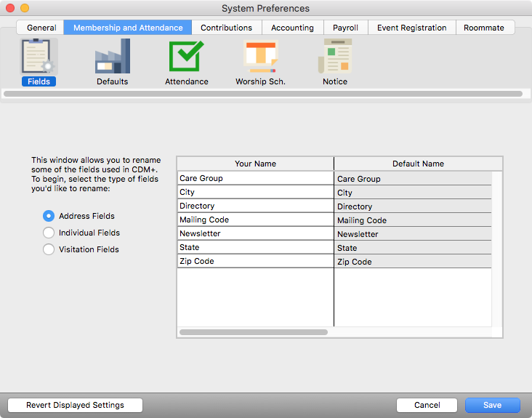Screen dimensions: 532x418
Task: Click the table's horizontal scrollbar
Action: coord(253,332)
